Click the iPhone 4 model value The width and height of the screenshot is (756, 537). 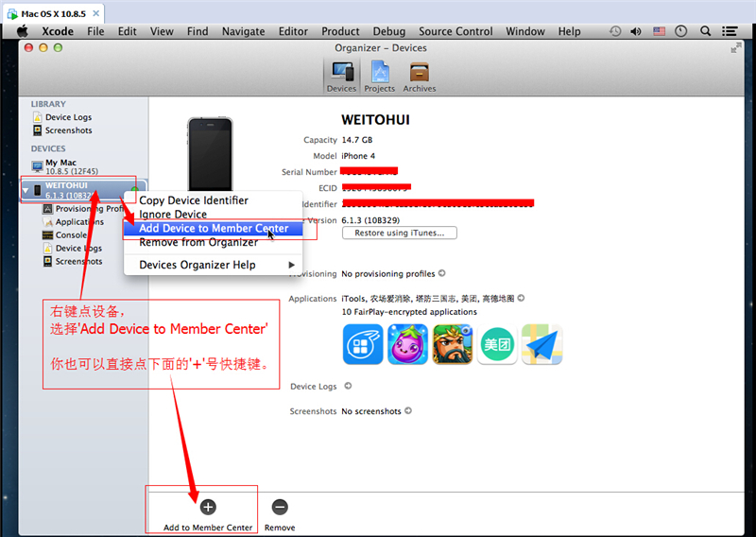pos(358,156)
